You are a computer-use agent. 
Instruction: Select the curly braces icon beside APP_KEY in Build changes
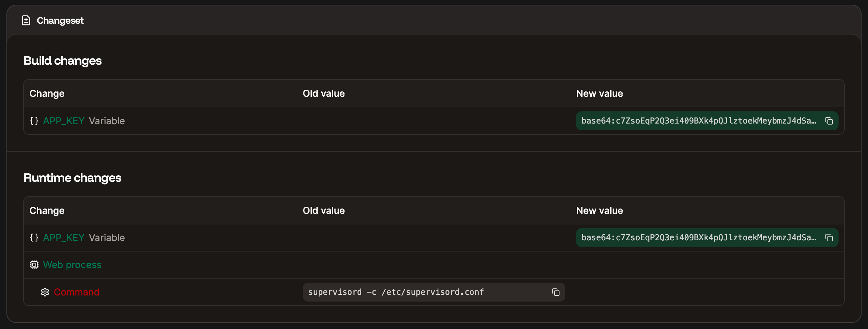pos(34,120)
